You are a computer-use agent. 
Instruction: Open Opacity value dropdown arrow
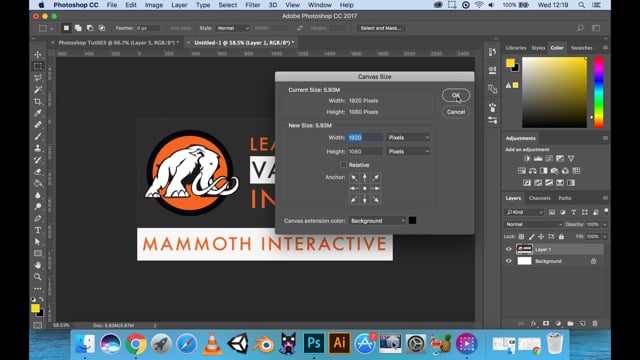(604, 224)
